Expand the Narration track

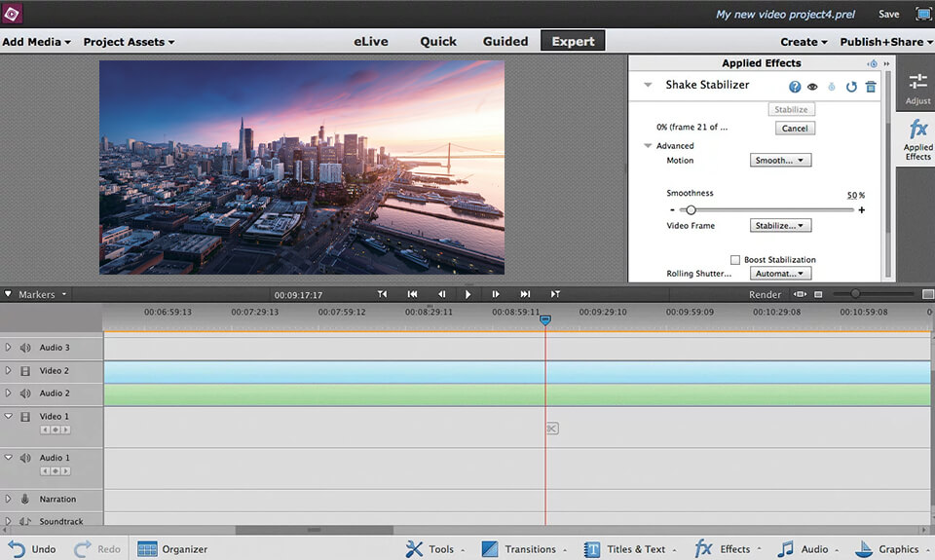9,499
